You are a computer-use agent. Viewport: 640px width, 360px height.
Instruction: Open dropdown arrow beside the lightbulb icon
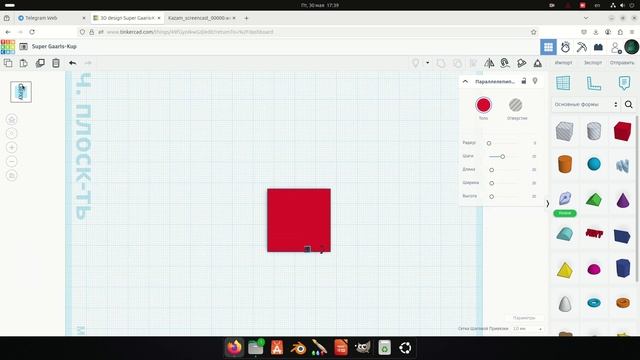click(x=427, y=63)
